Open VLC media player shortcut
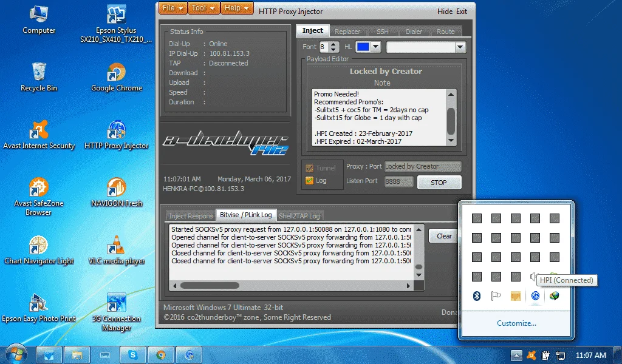The height and width of the screenshot is (364, 622). pyautogui.click(x=116, y=251)
